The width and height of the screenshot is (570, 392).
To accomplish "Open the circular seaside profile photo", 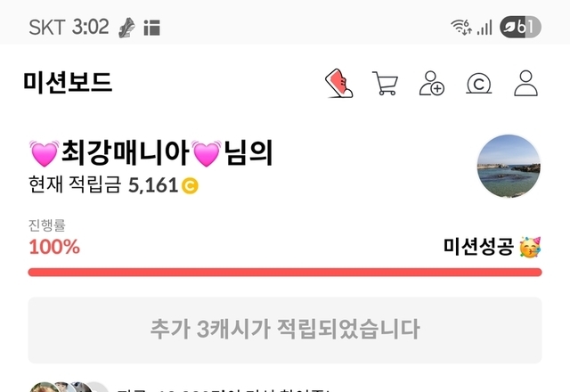I will point(509,166).
